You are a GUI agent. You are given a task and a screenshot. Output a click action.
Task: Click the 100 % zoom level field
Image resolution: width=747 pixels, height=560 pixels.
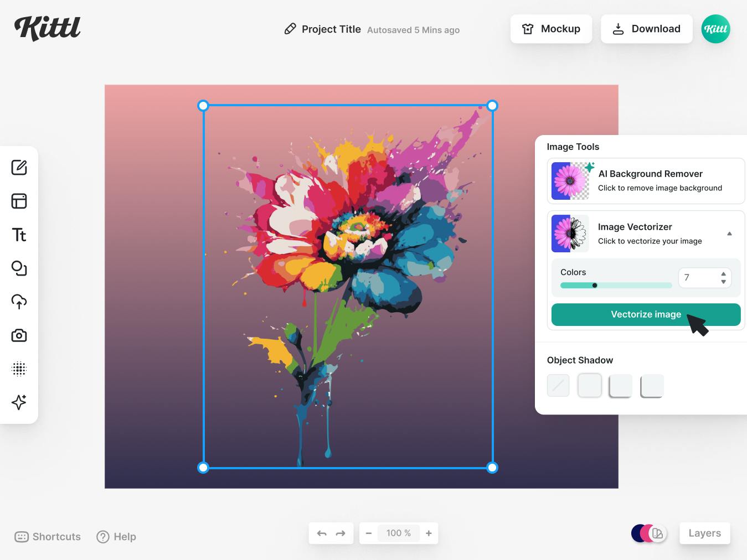tap(399, 533)
